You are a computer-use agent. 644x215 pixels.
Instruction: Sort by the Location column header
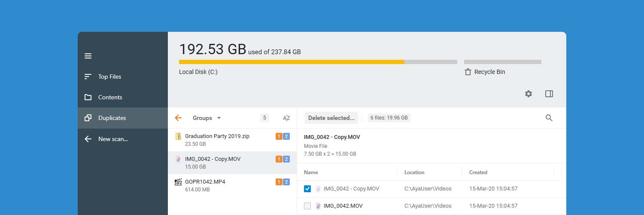(x=414, y=172)
